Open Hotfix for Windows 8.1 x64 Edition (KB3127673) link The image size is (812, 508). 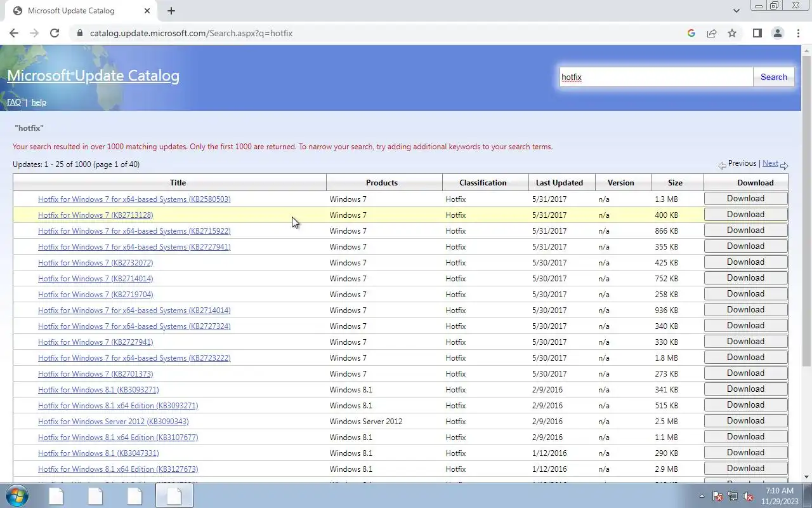(118, 469)
